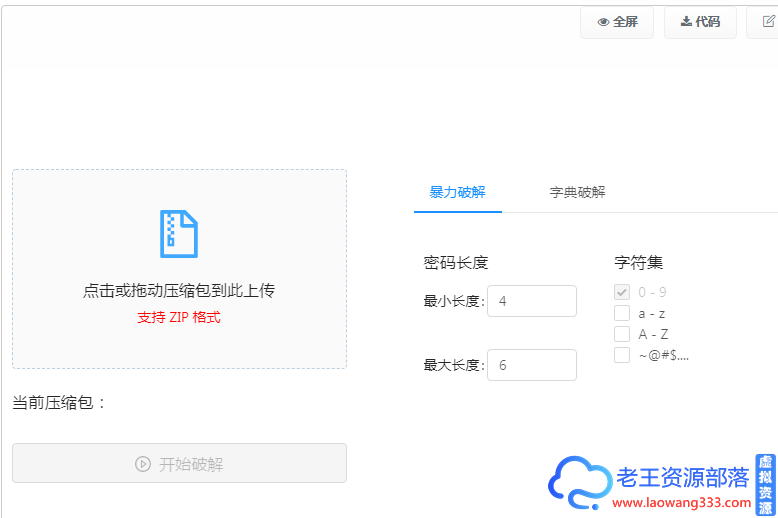
Task: Click the edit pencil icon at top right
Action: pyautogui.click(x=768, y=22)
